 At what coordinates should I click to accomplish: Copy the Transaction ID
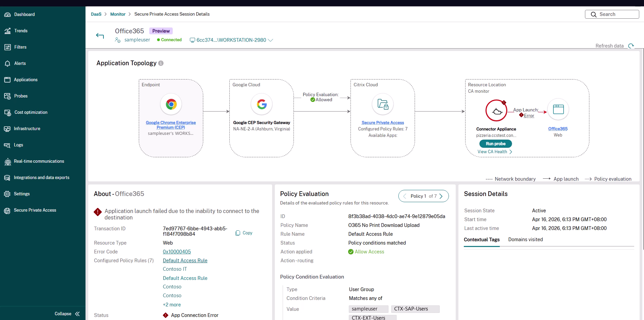pyautogui.click(x=244, y=233)
